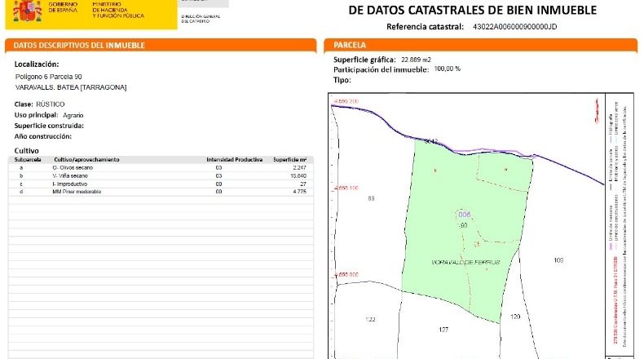Click parcel 122 on the map
The image size is (644, 359).
[370, 320]
